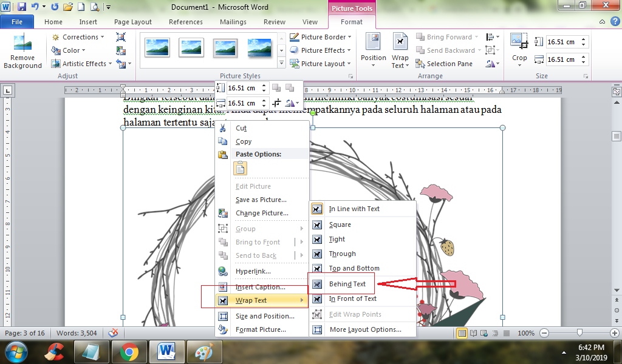Toggle the ruler button above the vertical scrollbar
The image size is (622, 364).
coord(617,91)
